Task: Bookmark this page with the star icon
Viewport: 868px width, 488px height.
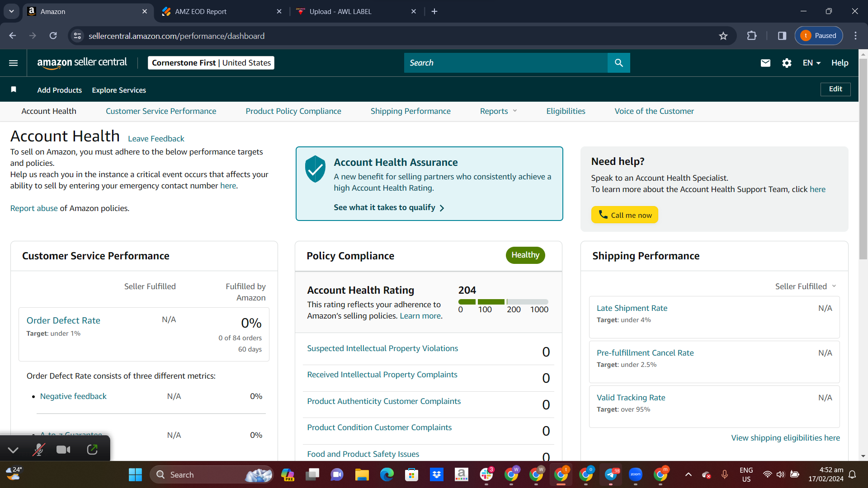Action: (x=723, y=36)
